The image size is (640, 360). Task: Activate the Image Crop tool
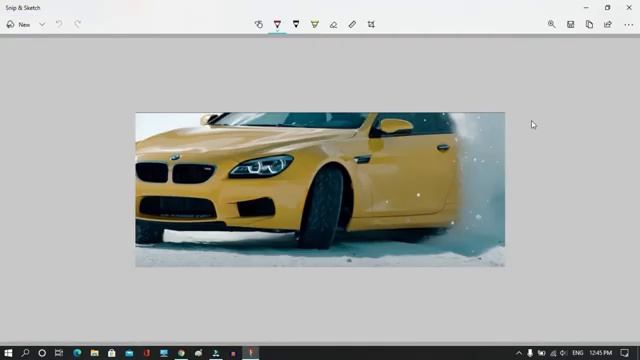click(371, 24)
